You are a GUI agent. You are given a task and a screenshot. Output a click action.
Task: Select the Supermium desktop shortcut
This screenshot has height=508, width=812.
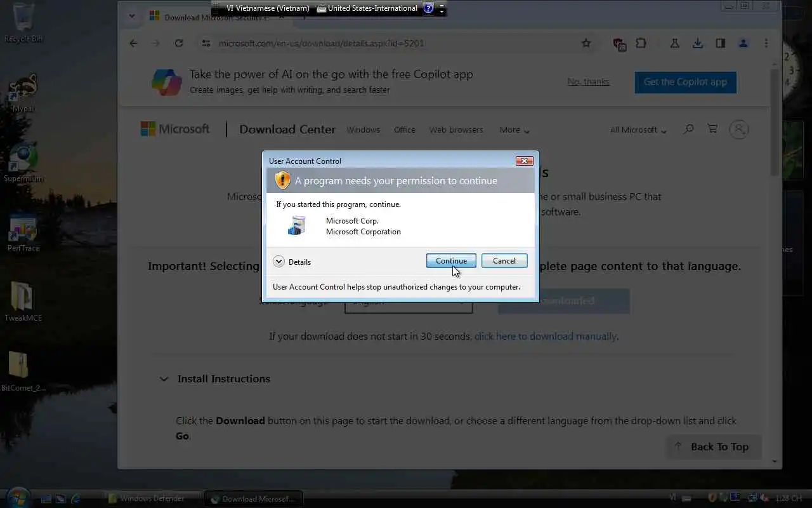(x=23, y=163)
